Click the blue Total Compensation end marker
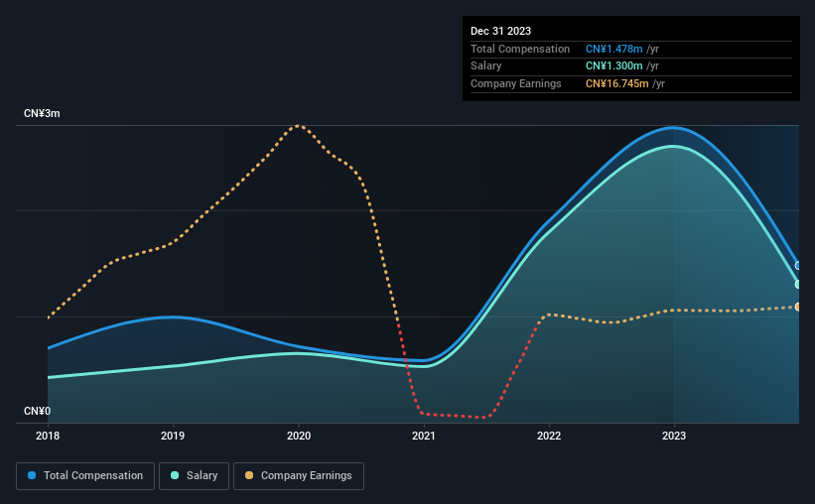815x504 pixels. click(798, 266)
